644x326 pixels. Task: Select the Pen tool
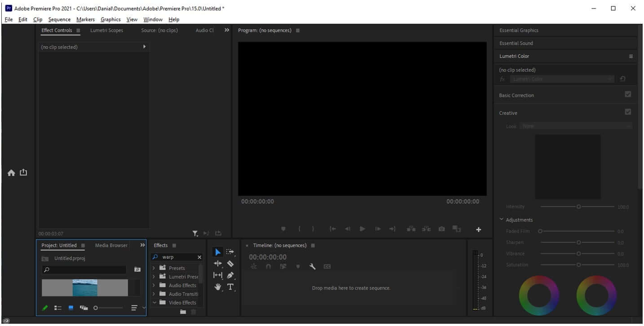tap(230, 275)
